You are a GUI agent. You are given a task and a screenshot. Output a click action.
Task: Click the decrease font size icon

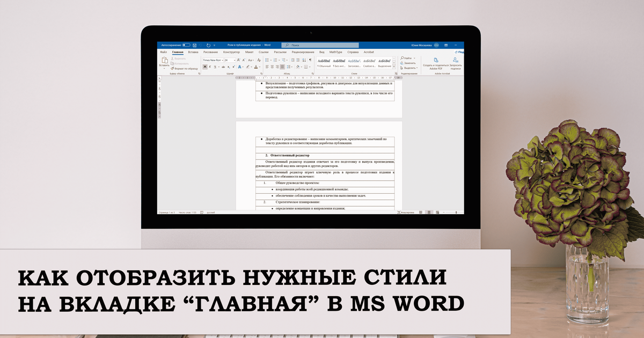244,60
